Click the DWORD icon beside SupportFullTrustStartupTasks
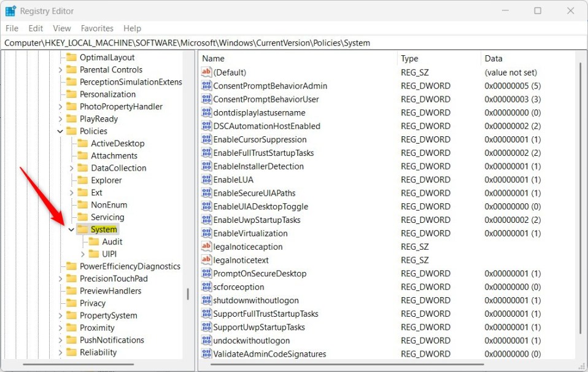The image size is (588, 372). coord(207,314)
